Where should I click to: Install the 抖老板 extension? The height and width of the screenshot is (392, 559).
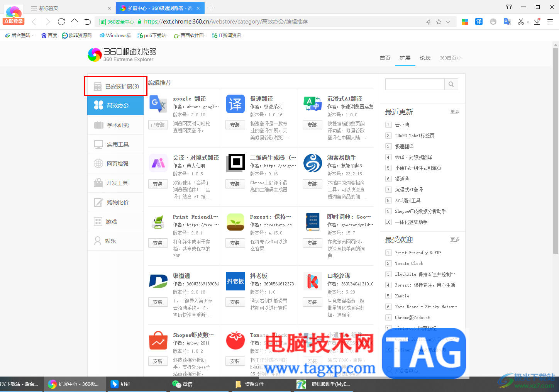235,302
